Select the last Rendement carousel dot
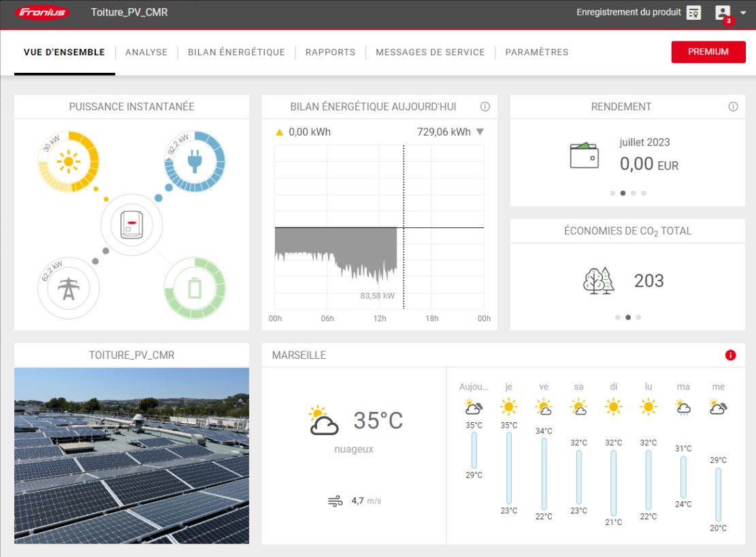This screenshot has height=557, width=756. [x=644, y=193]
